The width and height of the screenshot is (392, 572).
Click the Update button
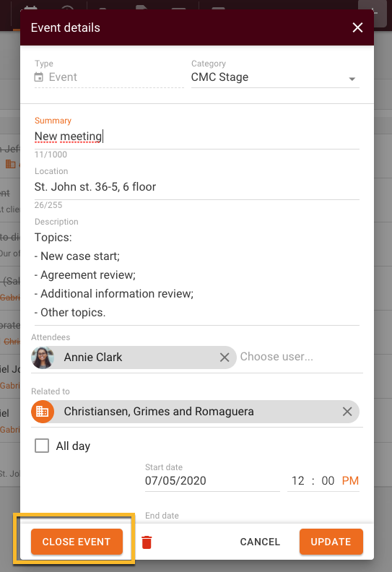[331, 542]
